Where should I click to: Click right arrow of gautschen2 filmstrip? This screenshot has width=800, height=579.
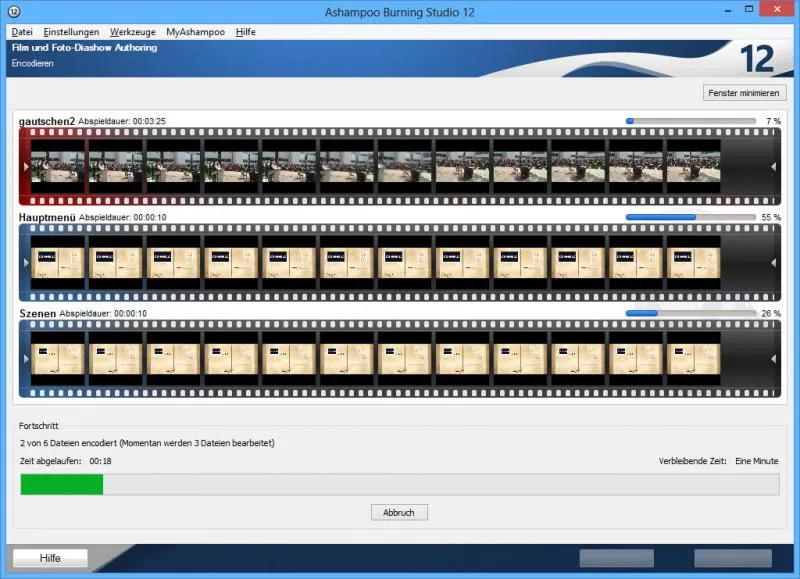pyautogui.click(x=773, y=166)
